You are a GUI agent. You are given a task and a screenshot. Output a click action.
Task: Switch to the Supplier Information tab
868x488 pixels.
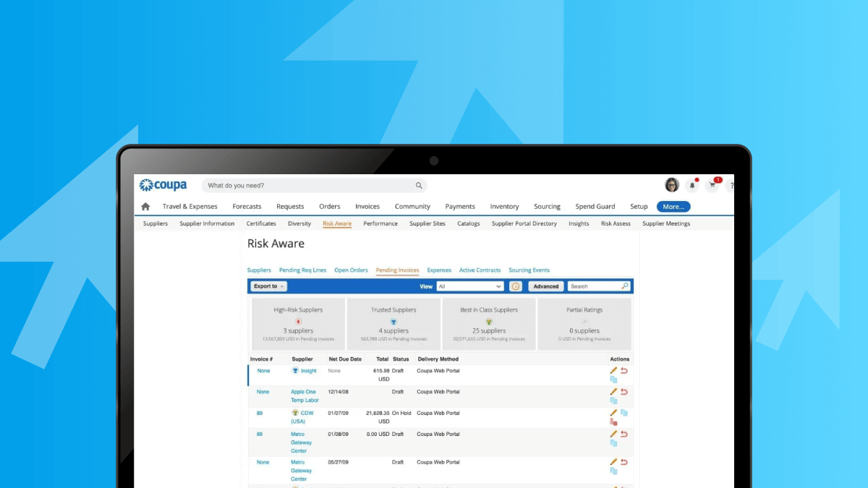pyautogui.click(x=207, y=223)
